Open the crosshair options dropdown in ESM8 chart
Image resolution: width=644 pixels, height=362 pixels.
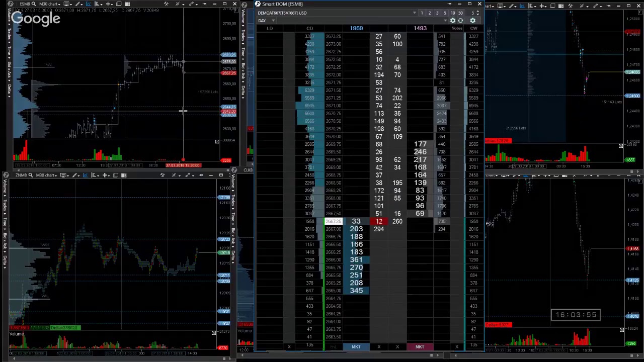(x=179, y=4)
